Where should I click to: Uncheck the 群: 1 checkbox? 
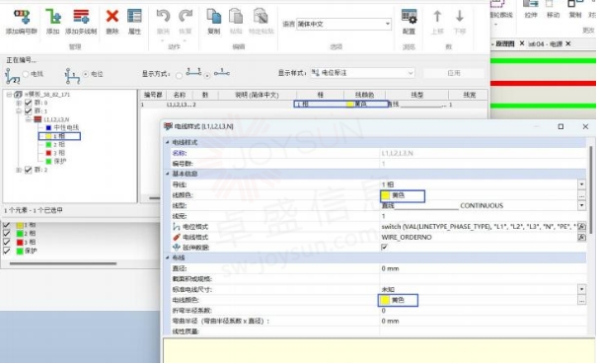pos(29,110)
